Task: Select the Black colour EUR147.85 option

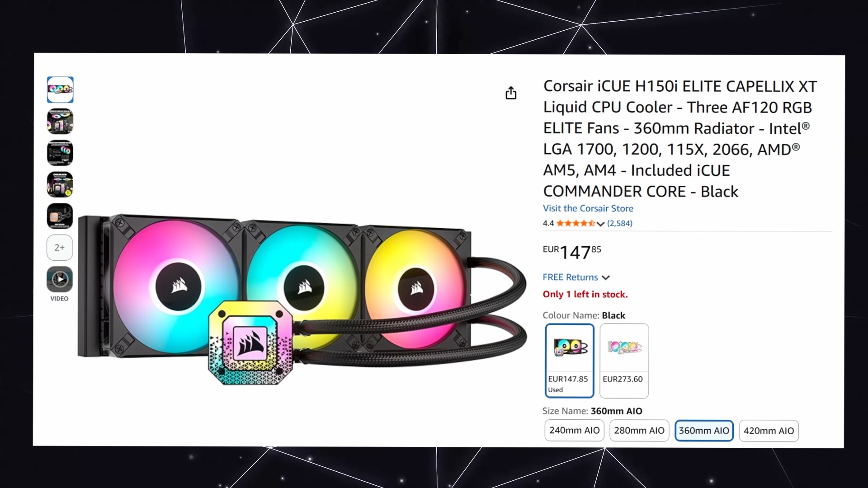Action: [570, 361]
